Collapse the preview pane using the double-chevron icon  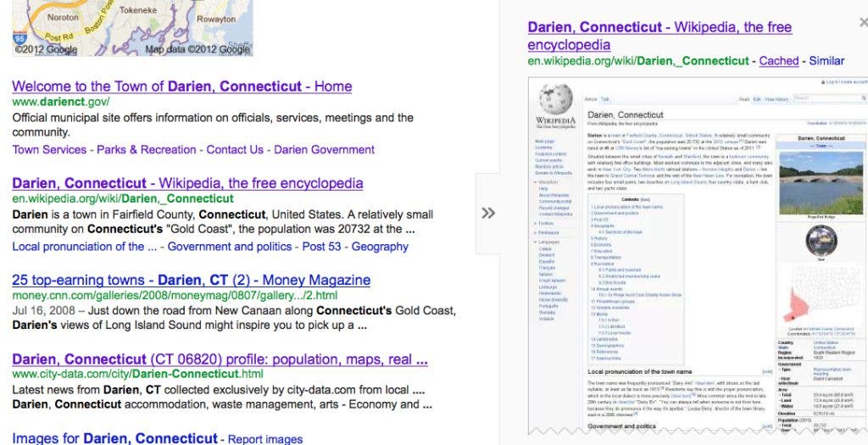tap(488, 213)
